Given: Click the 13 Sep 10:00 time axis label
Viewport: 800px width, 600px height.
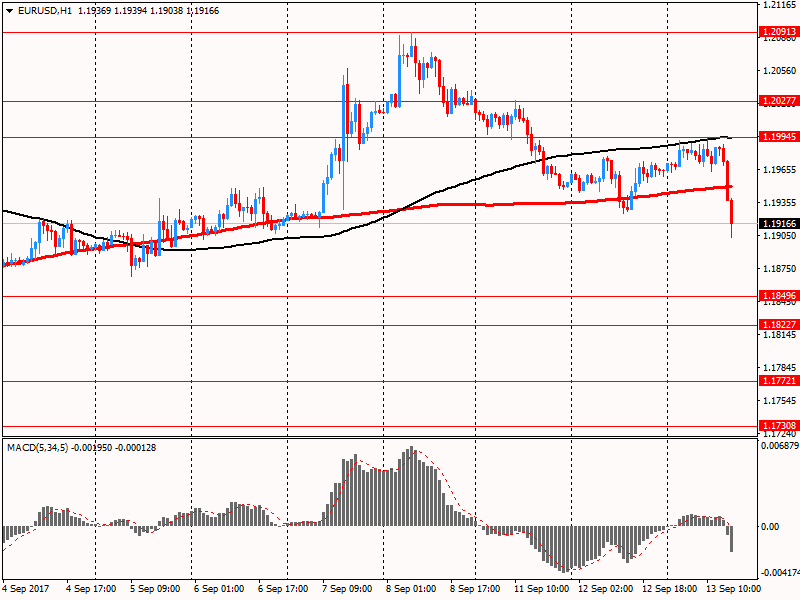Looking at the screenshot, I should 734,589.
